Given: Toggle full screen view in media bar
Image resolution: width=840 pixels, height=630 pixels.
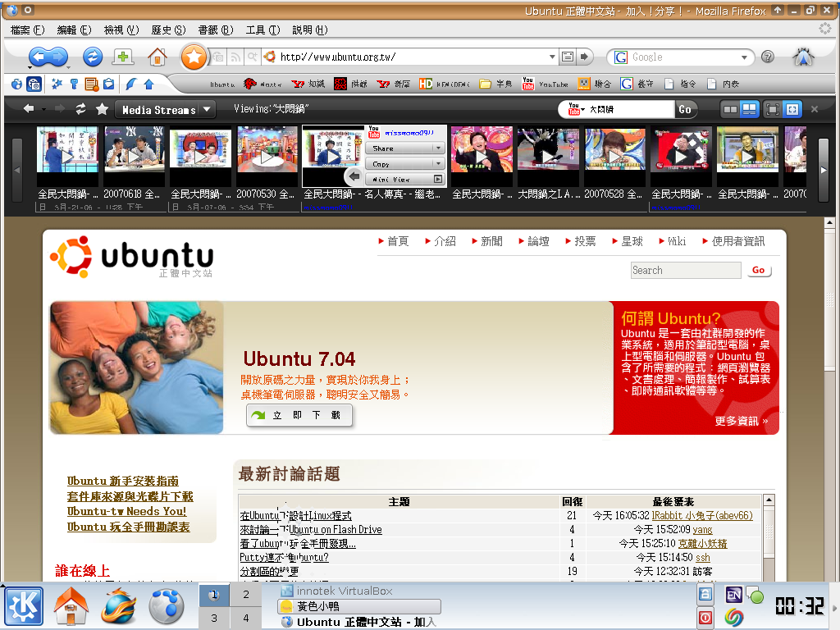Looking at the screenshot, I should [773, 110].
